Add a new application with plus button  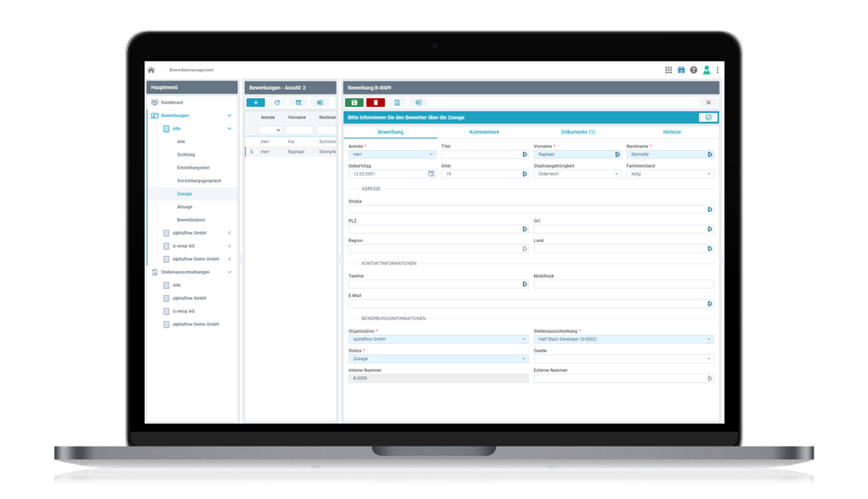(x=256, y=103)
